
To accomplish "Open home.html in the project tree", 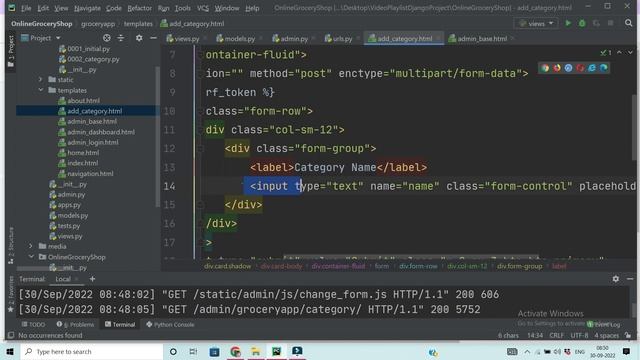I will [x=83, y=153].
